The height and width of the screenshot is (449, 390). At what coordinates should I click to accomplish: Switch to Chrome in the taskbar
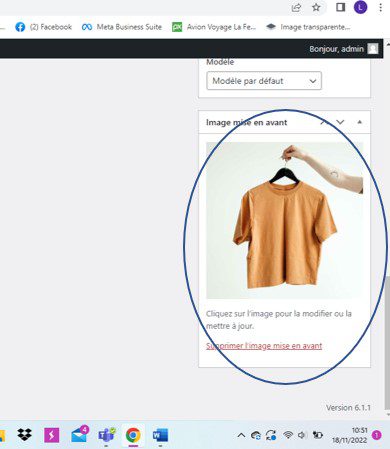click(x=133, y=435)
